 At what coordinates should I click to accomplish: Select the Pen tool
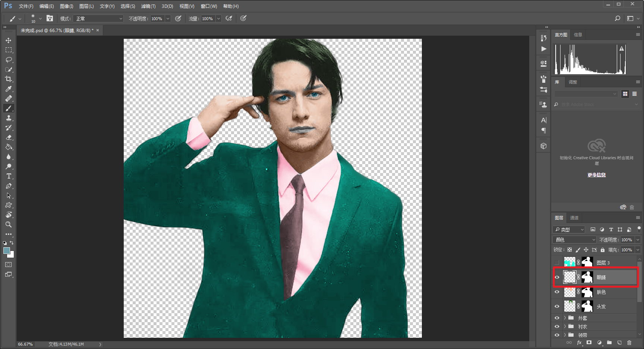click(x=9, y=186)
